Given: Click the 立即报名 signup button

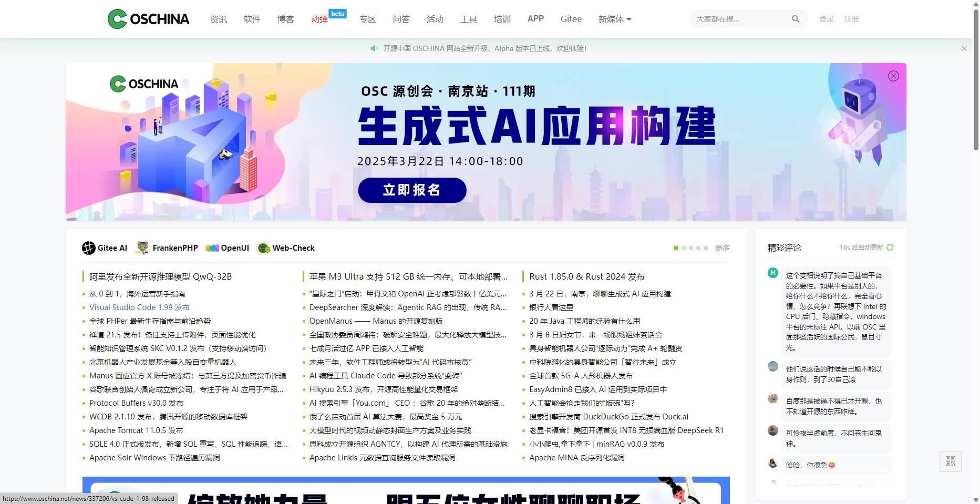Looking at the screenshot, I should tap(412, 190).
